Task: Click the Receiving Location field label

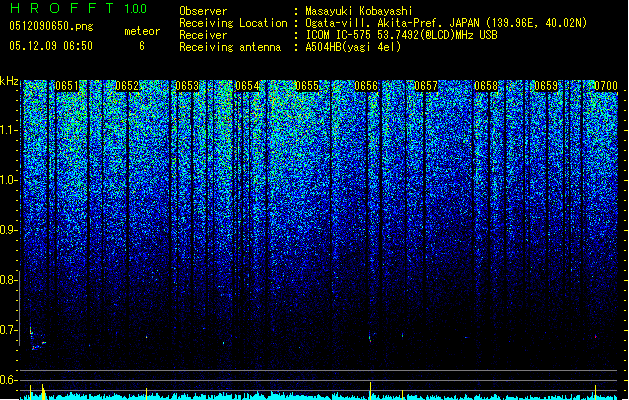Action: coord(233,23)
